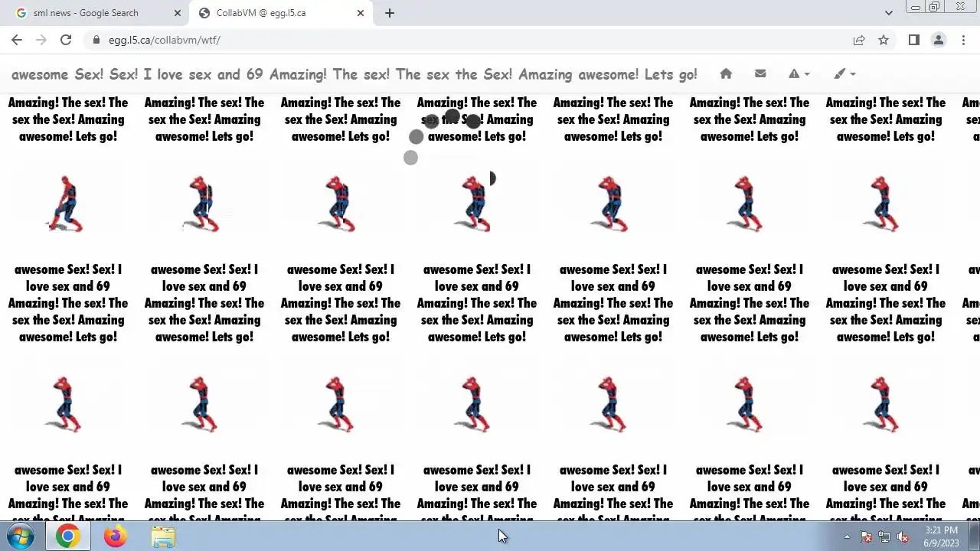The width and height of the screenshot is (980, 551).
Task: Expand the paintbrush theme dropdown
Action: click(x=845, y=73)
